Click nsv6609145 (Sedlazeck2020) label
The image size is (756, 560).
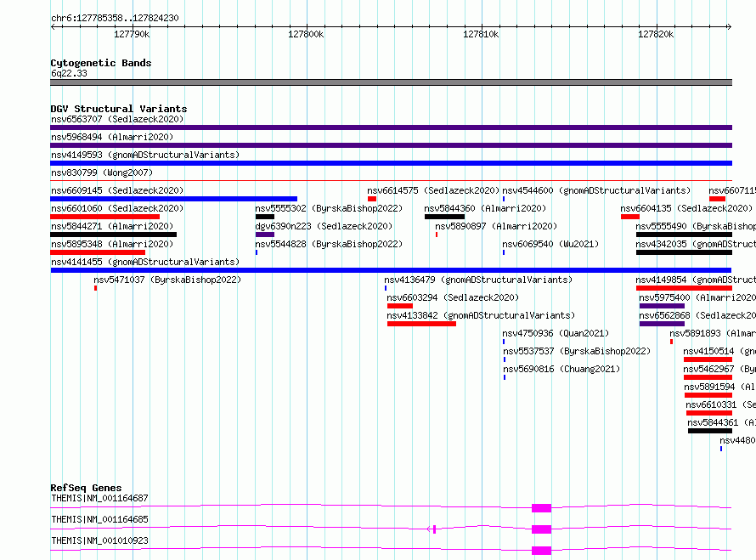pos(117,190)
